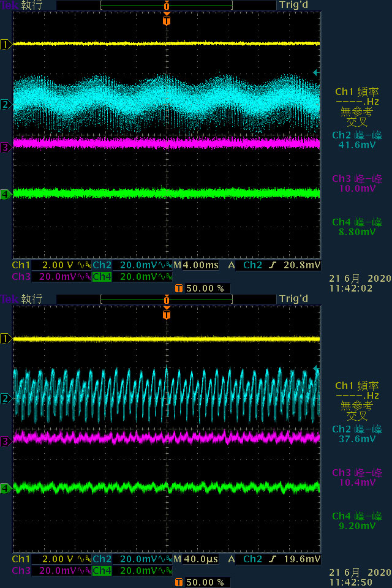Screen dimensions: 392x588
Task: Click the orange T trigger marker atop the 4.00ms graticule
Action: [167, 20]
